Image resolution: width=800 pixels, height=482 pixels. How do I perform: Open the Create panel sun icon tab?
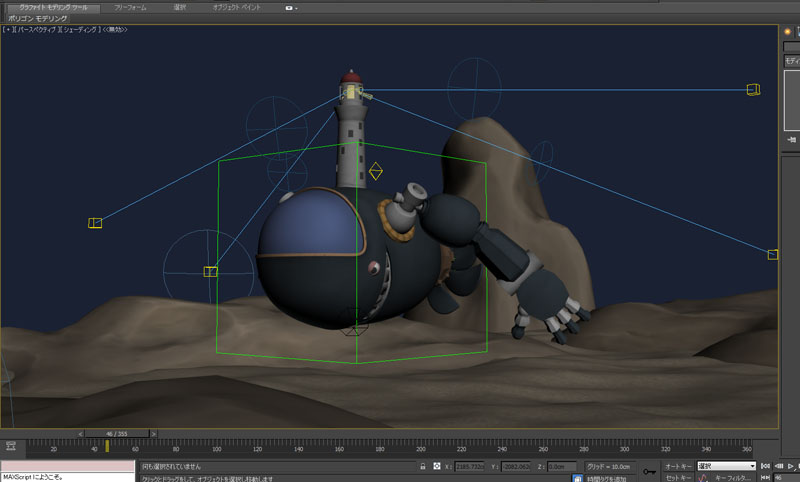(788, 32)
